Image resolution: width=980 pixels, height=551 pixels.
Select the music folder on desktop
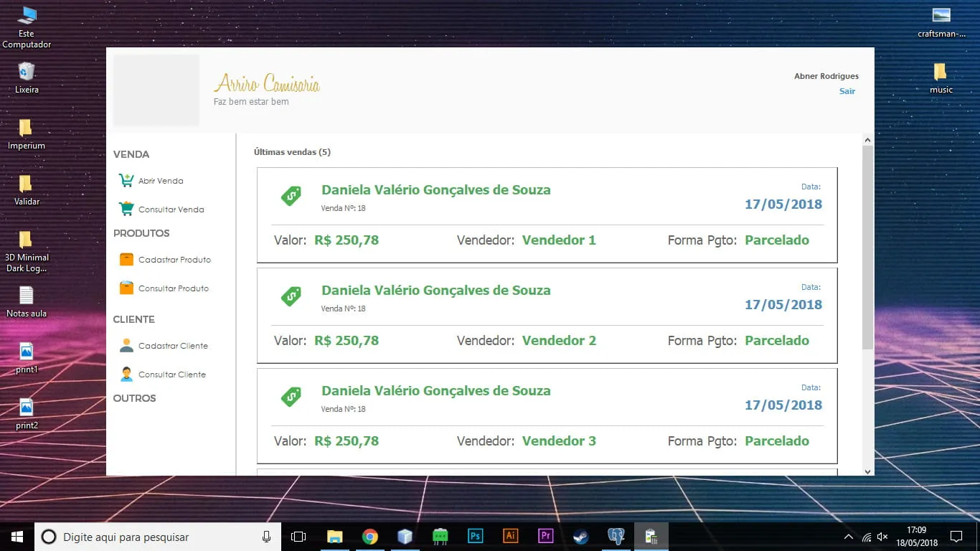point(941,77)
